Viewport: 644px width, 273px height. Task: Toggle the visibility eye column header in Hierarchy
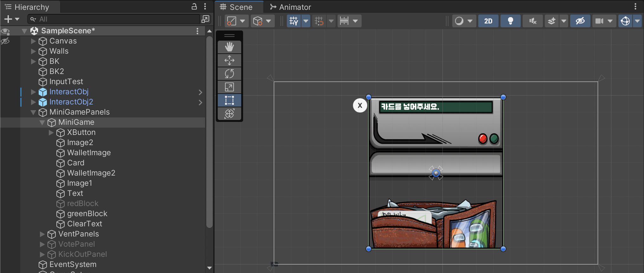(x=5, y=31)
